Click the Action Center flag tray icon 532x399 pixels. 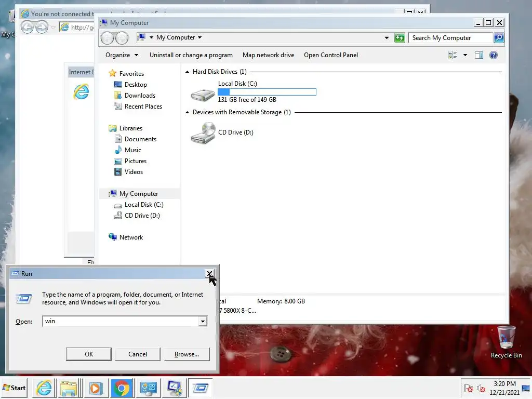pos(469,388)
